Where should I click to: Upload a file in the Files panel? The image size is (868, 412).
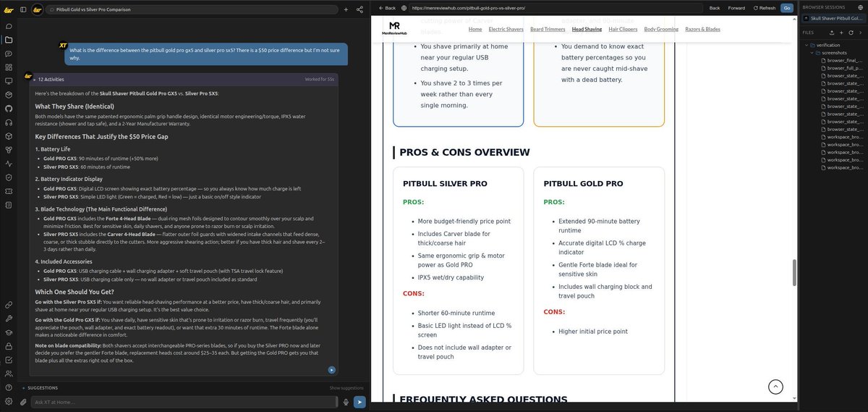pyautogui.click(x=831, y=33)
